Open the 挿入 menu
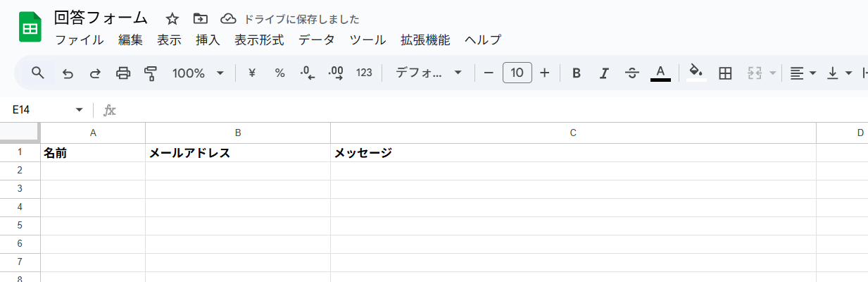 [x=208, y=40]
